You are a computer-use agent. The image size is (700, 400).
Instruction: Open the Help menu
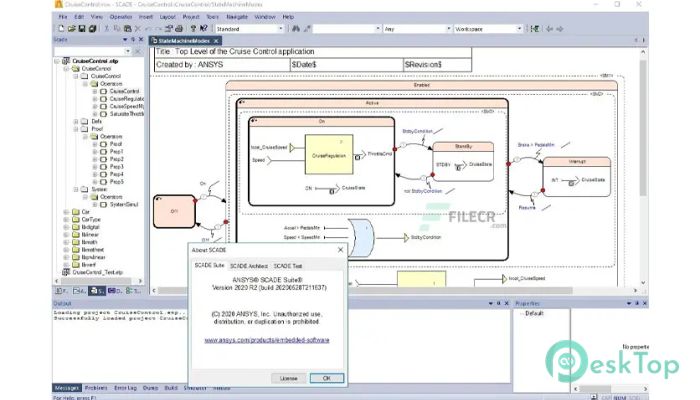[288, 17]
